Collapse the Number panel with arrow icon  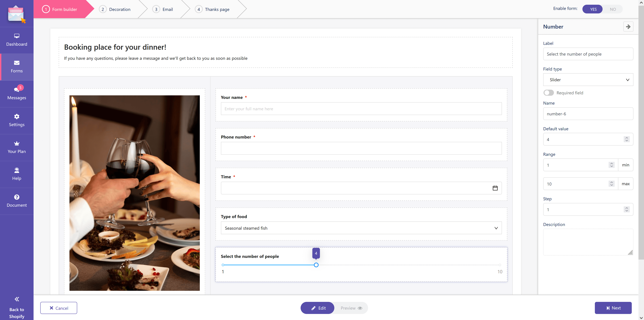628,27
